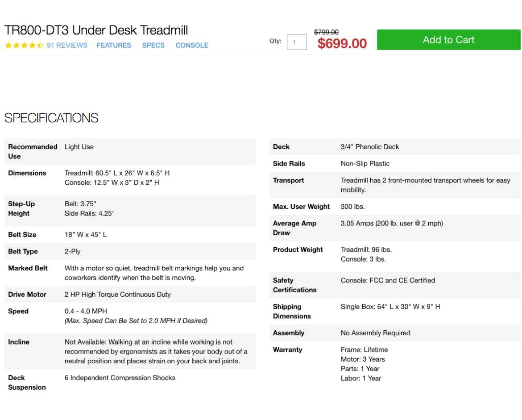This screenshot has height=420, width=522.
Task: Open the Console section link
Action: coord(192,46)
